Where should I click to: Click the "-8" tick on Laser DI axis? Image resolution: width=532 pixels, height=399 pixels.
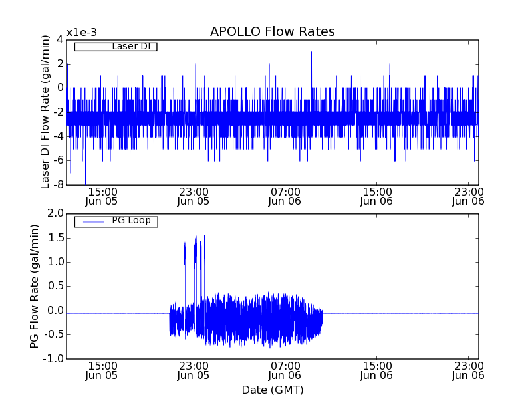tap(59, 184)
